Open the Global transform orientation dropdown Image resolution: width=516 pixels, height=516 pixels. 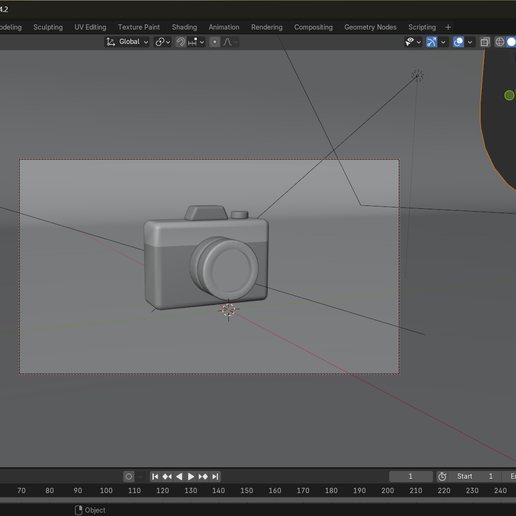coord(127,42)
